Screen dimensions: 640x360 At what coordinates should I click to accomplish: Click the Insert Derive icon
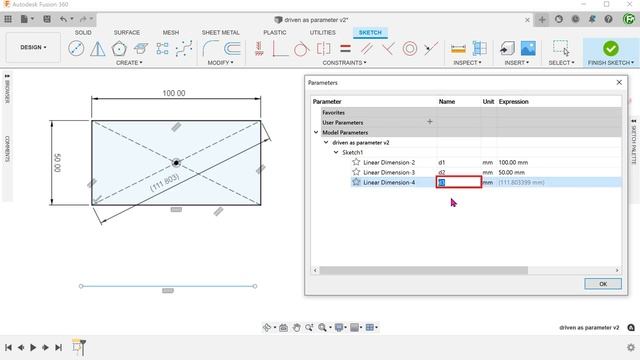pyautogui.click(x=507, y=49)
